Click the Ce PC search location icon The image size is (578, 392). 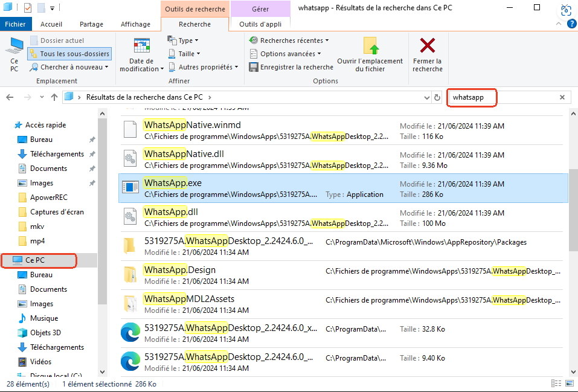coord(14,54)
